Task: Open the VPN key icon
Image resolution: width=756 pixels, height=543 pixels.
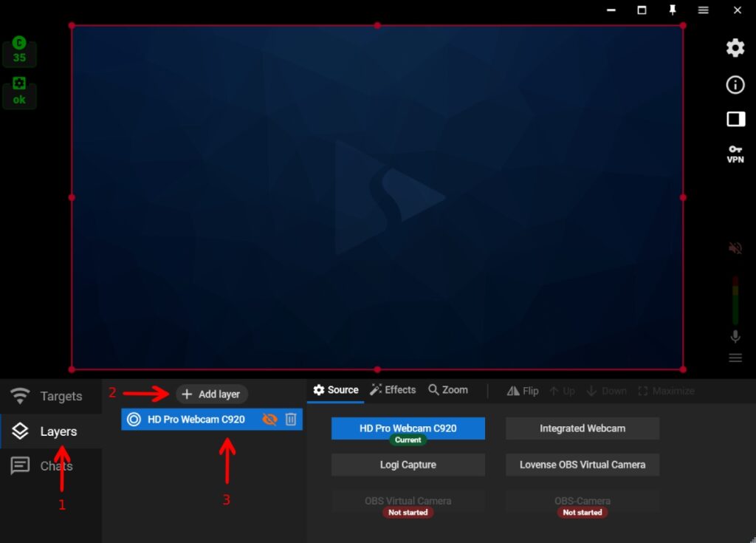Action: (735, 153)
